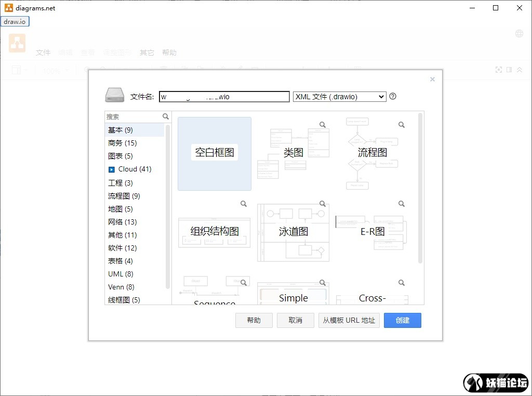Viewport: 532px width, 396px height.
Task: Click the search magnifier icon in the template search box
Action: 166,116
